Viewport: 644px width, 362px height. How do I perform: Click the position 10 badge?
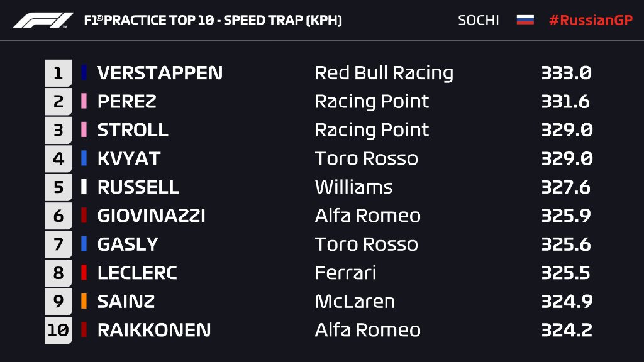58,330
